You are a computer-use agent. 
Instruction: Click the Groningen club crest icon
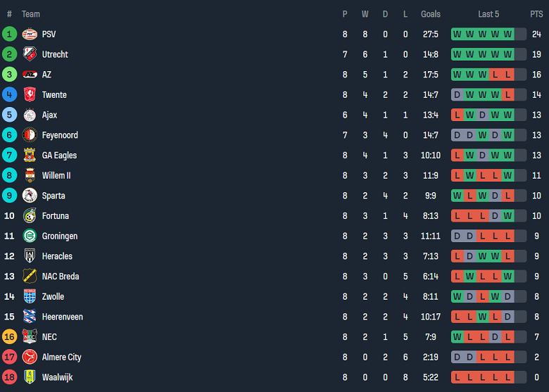[x=30, y=236]
